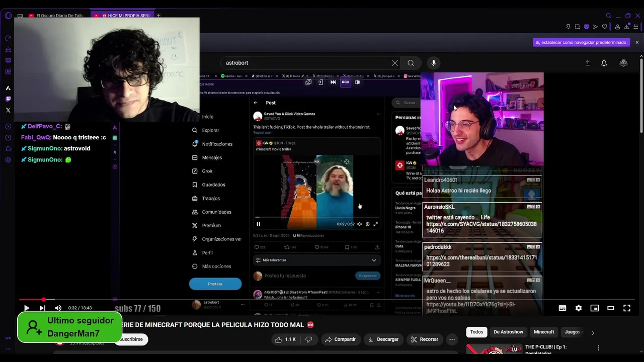Image resolution: width=644 pixels, height=362 pixels.
Task: Accept set as default browser prompt
Action: point(581,42)
